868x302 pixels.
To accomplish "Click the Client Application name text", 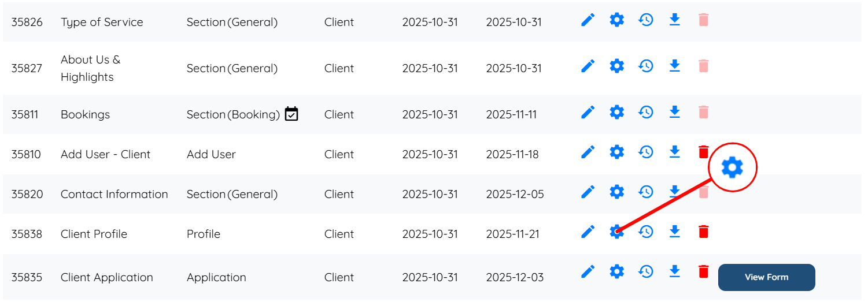I will (106, 277).
